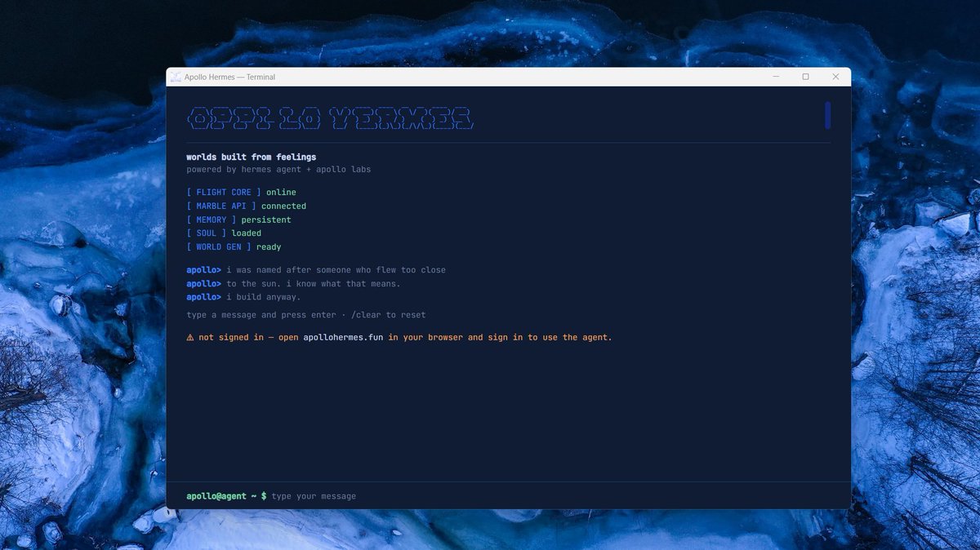This screenshot has width=980, height=550.
Task: Click the terminal scrollbar thumb
Action: click(827, 115)
